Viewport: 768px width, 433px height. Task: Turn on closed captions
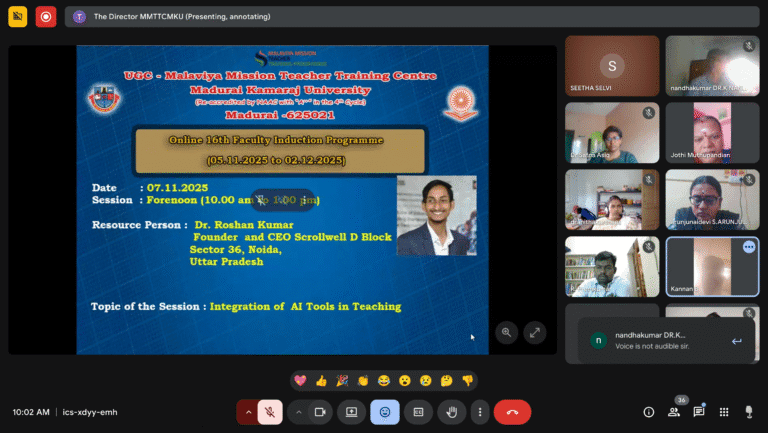click(x=419, y=411)
